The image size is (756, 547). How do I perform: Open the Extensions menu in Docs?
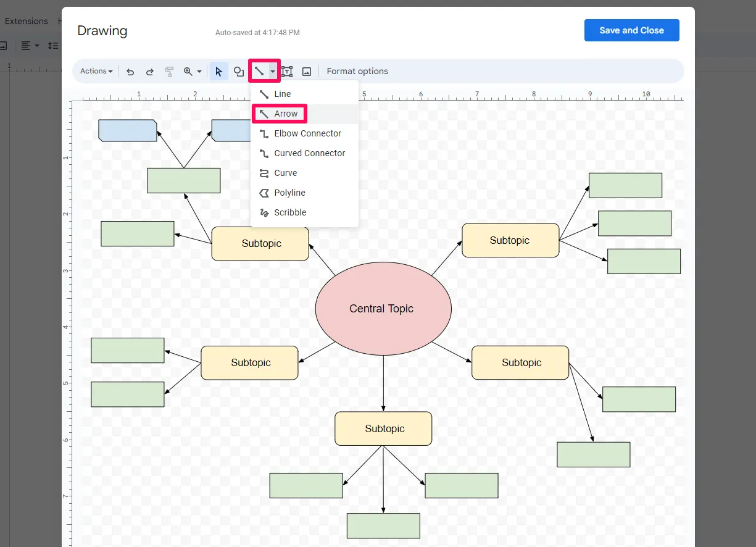pos(26,21)
